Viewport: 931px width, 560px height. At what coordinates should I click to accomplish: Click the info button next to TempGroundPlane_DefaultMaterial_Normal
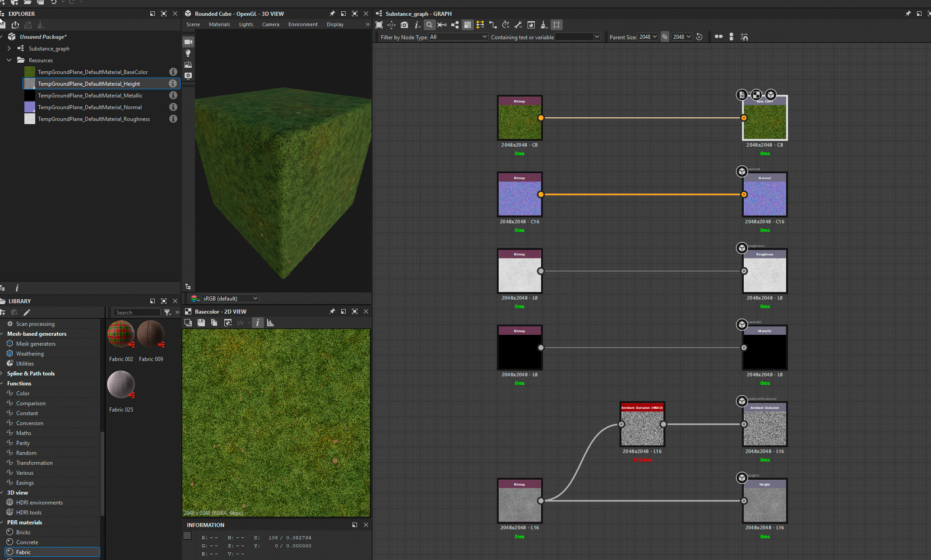[173, 107]
